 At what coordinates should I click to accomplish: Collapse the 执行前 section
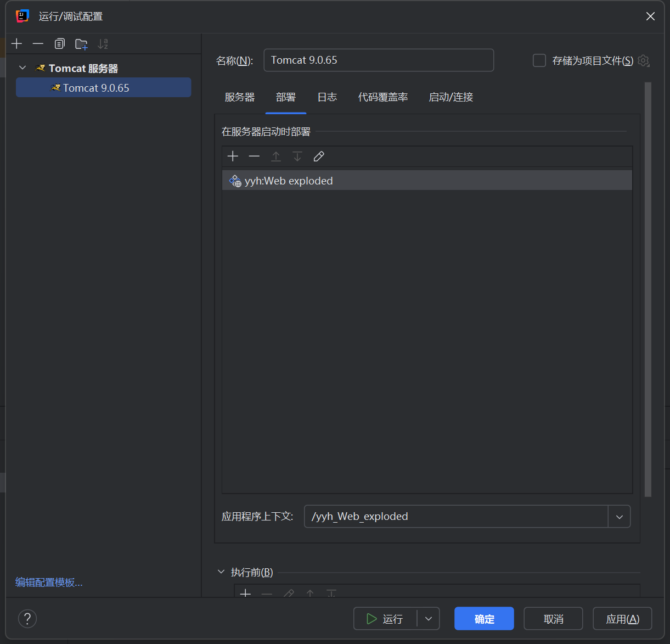(221, 572)
